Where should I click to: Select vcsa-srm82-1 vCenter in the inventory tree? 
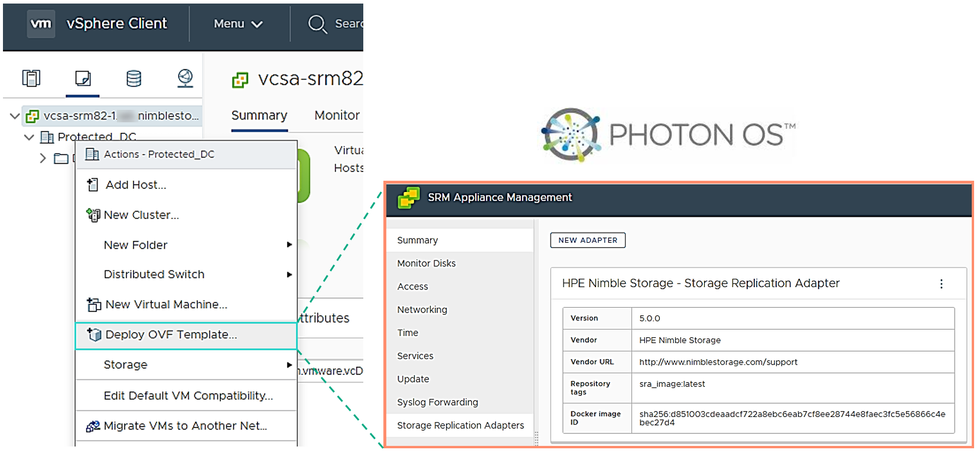pos(112,116)
